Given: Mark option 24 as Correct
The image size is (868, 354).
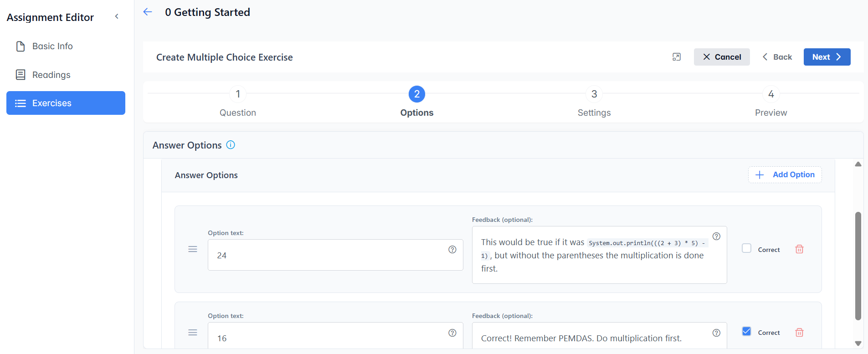Looking at the screenshot, I should coord(746,248).
